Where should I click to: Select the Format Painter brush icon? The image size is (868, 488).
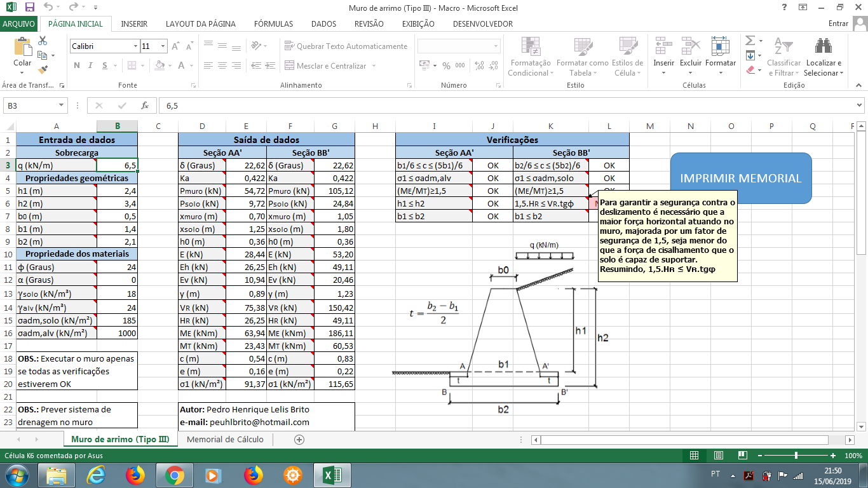pos(43,70)
